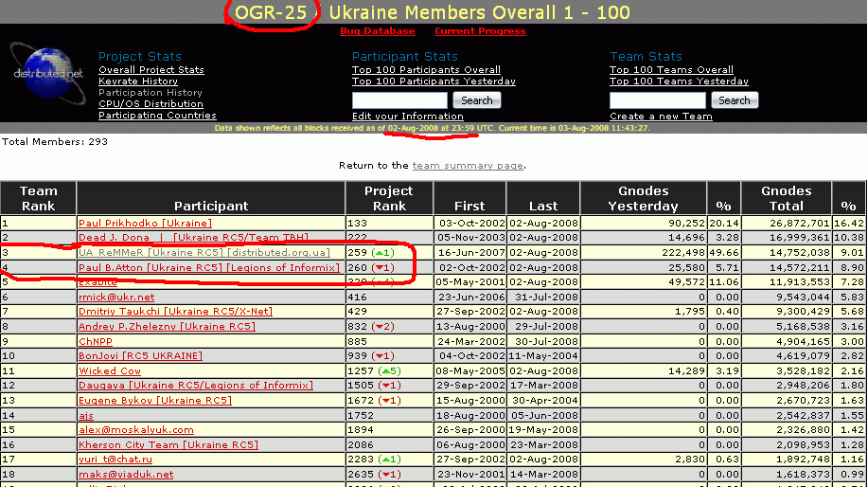Select First date 03-Oct-2002
The image size is (868, 487).
tap(472, 224)
